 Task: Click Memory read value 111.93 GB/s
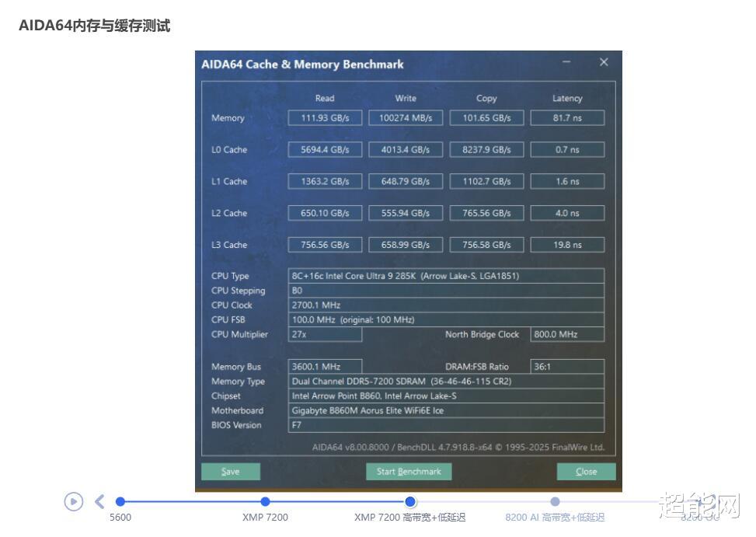(x=325, y=118)
